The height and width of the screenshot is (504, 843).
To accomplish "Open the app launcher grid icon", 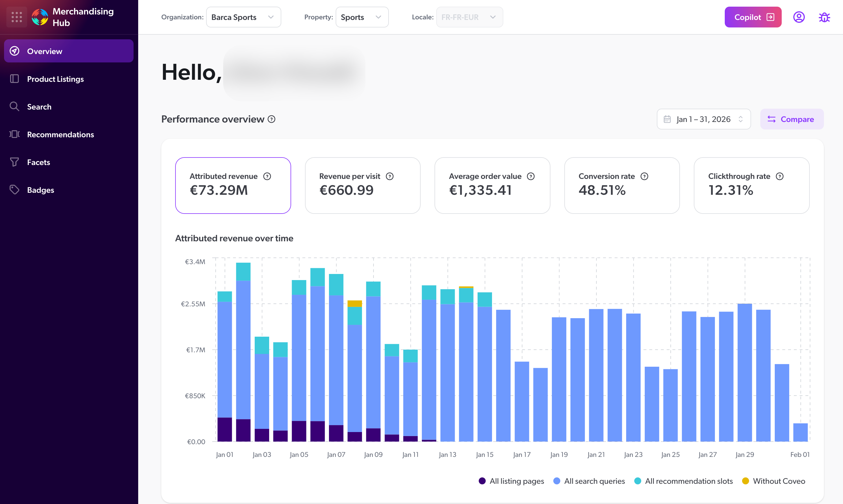I will pyautogui.click(x=16, y=17).
